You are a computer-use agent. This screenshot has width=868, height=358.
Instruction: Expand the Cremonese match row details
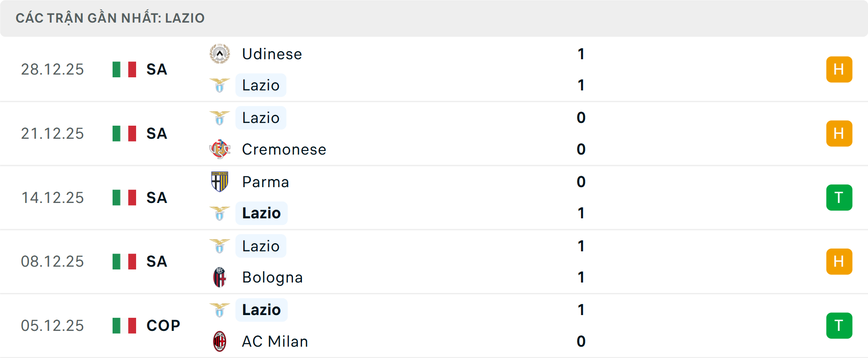tap(434, 133)
